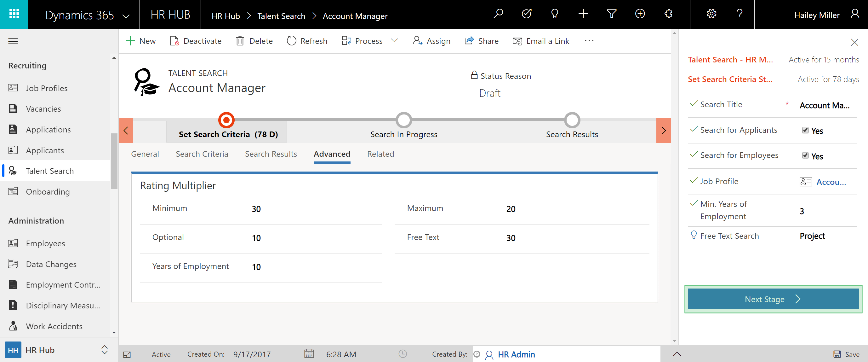Screen dimensions: 868x362
Task: Expand the Process dropdown chevron
Action: tap(395, 41)
